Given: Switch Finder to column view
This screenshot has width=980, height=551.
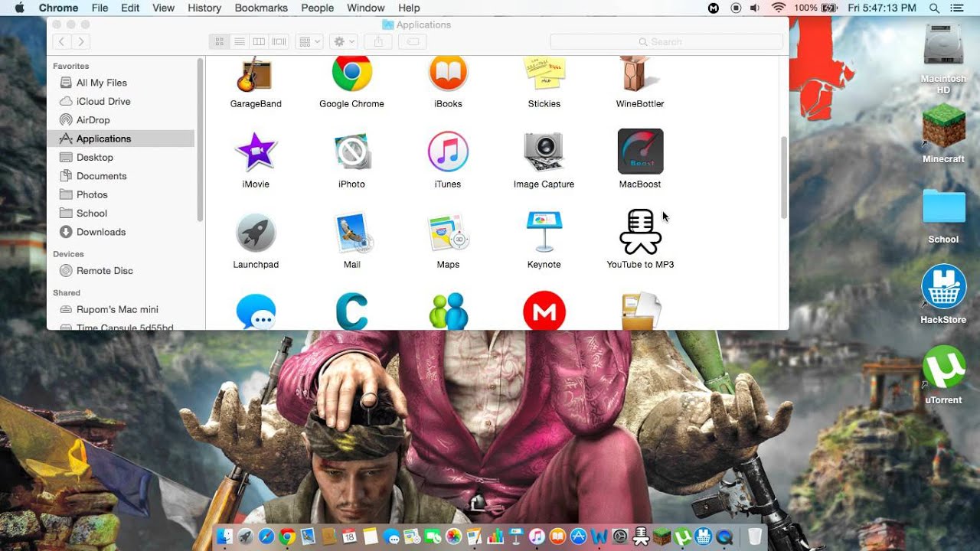Looking at the screenshot, I should point(259,41).
